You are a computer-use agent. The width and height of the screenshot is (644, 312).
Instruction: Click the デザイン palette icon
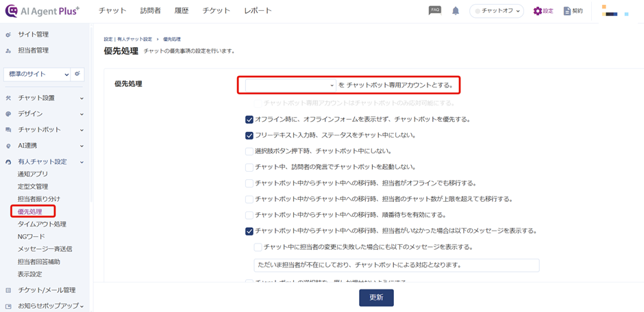coord(8,114)
